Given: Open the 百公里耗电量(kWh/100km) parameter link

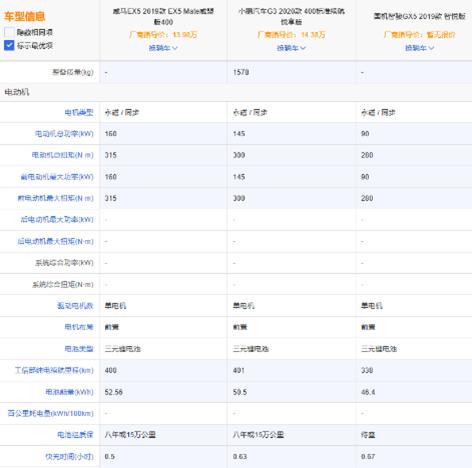Looking at the screenshot, I should [x=50, y=413].
